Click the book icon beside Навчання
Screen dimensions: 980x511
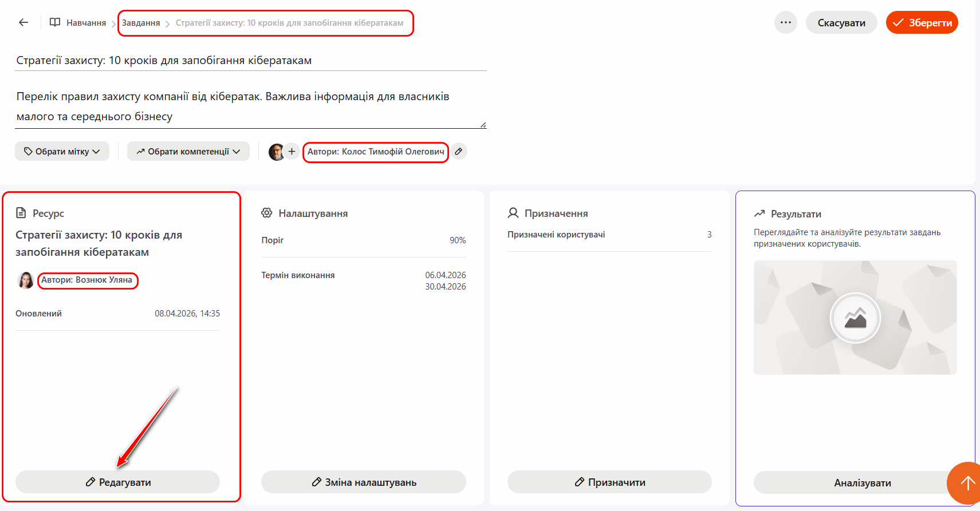point(55,22)
